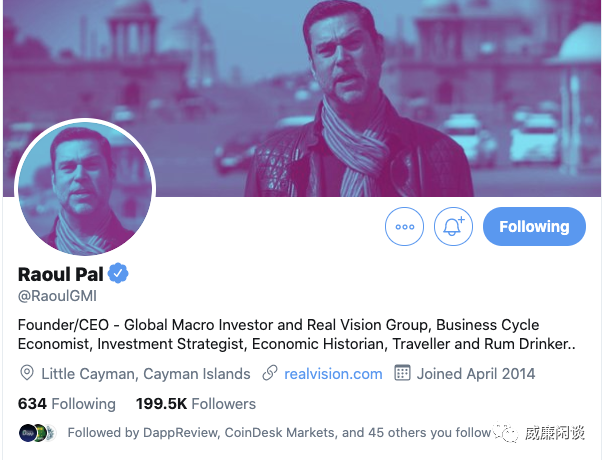Click the @RaoulGMI handle
Image resolution: width=604 pixels, height=460 pixels.
click(x=57, y=296)
